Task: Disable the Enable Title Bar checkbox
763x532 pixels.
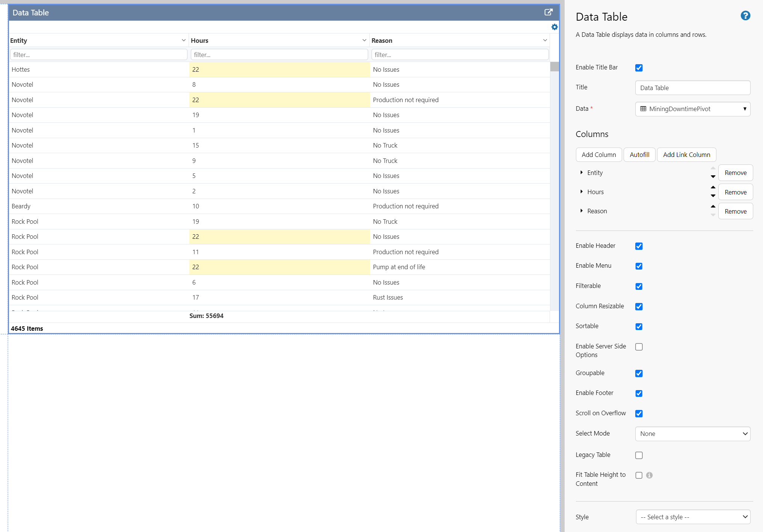Action: (639, 68)
